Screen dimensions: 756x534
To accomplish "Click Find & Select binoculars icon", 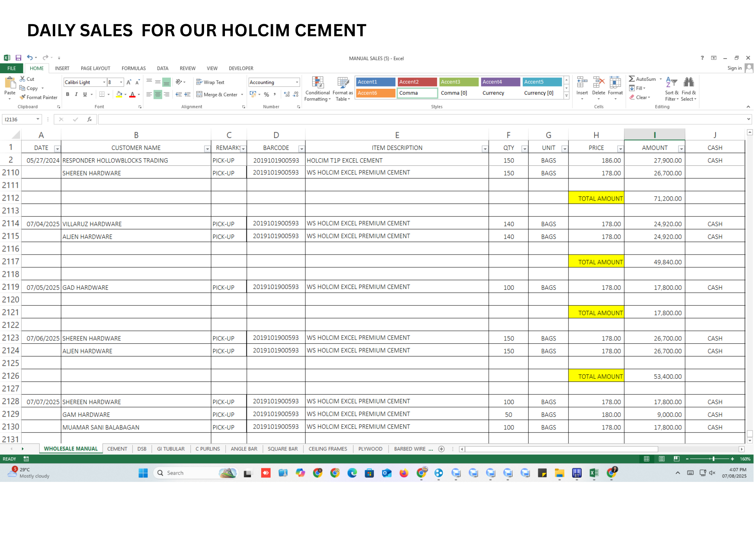I will pyautogui.click(x=689, y=82).
